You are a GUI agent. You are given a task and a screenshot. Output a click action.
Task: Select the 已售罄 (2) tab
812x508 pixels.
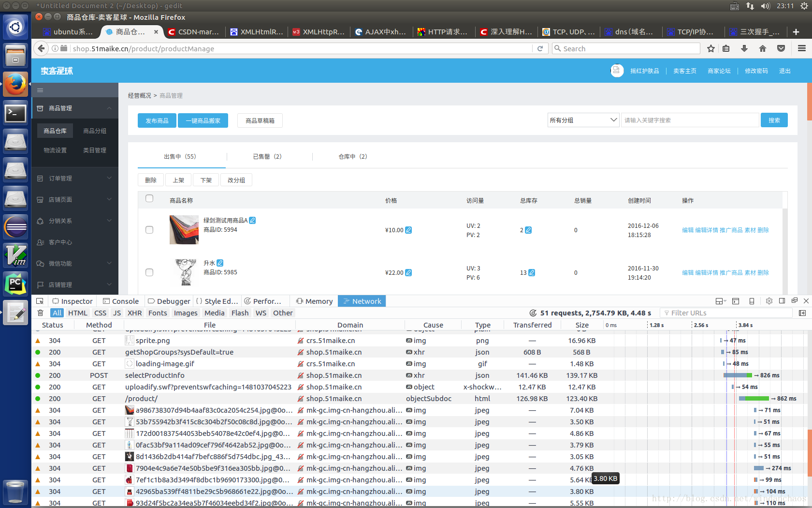pos(267,157)
